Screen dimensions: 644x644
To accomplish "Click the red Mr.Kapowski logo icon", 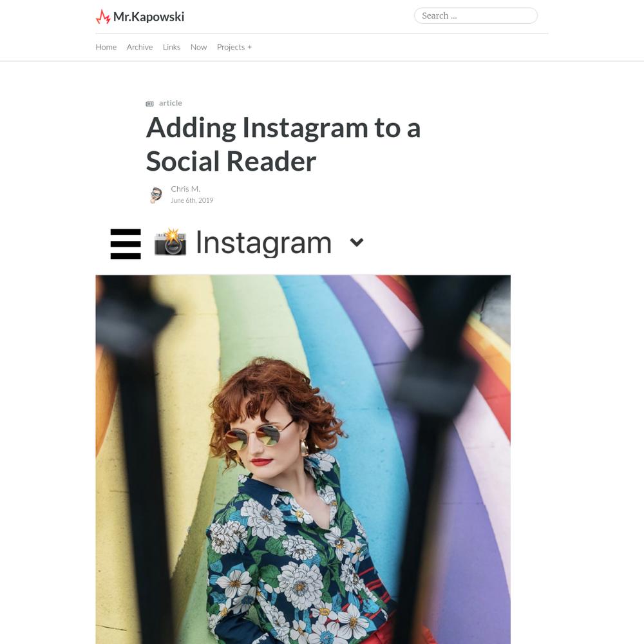I will point(102,17).
